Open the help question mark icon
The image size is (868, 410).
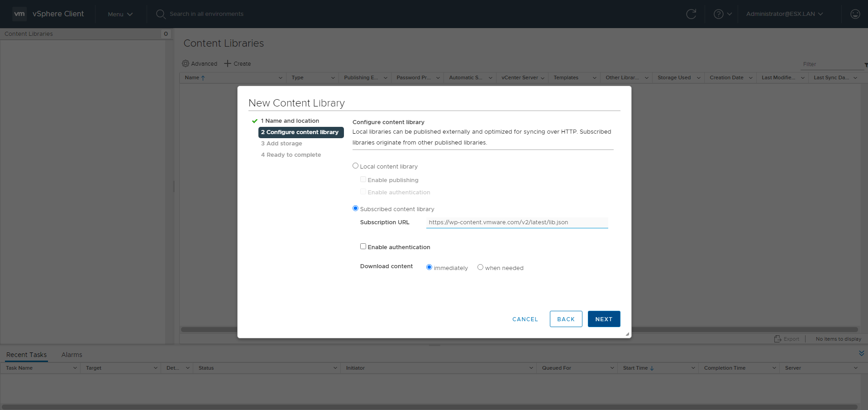pos(718,14)
